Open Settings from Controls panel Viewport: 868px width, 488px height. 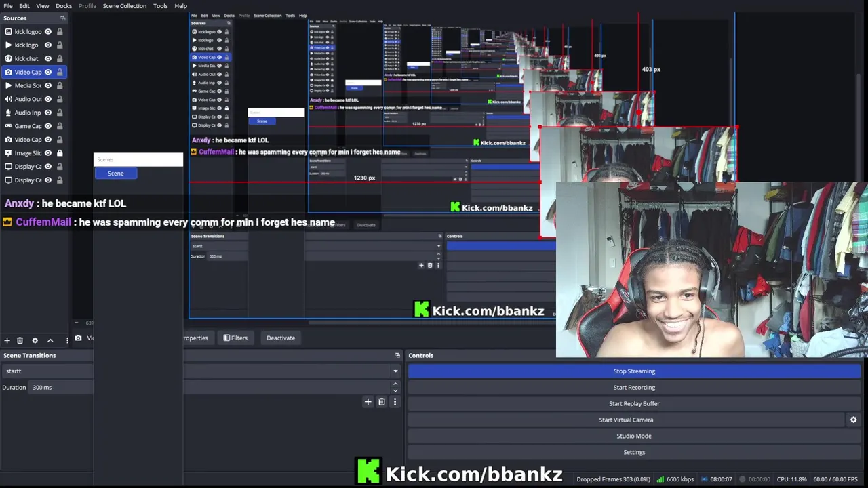click(634, 452)
